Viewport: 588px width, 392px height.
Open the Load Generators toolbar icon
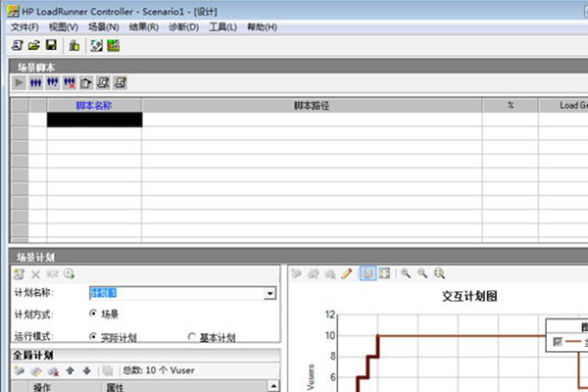74,45
